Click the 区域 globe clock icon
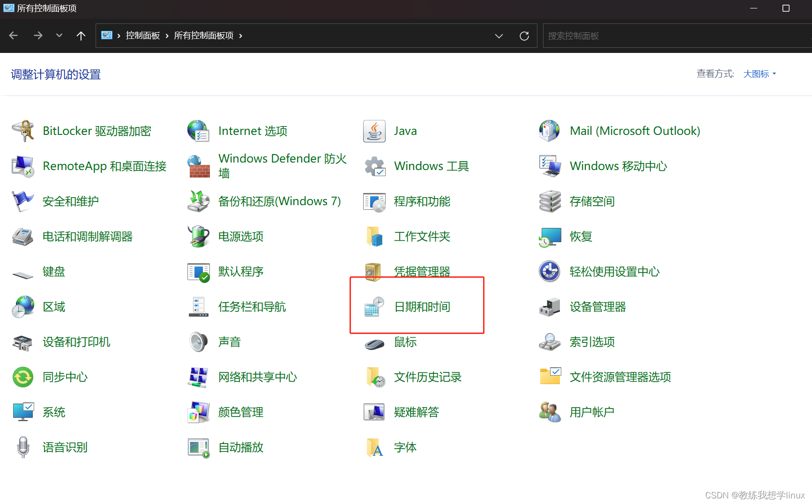812x504 pixels. pyautogui.click(x=23, y=307)
